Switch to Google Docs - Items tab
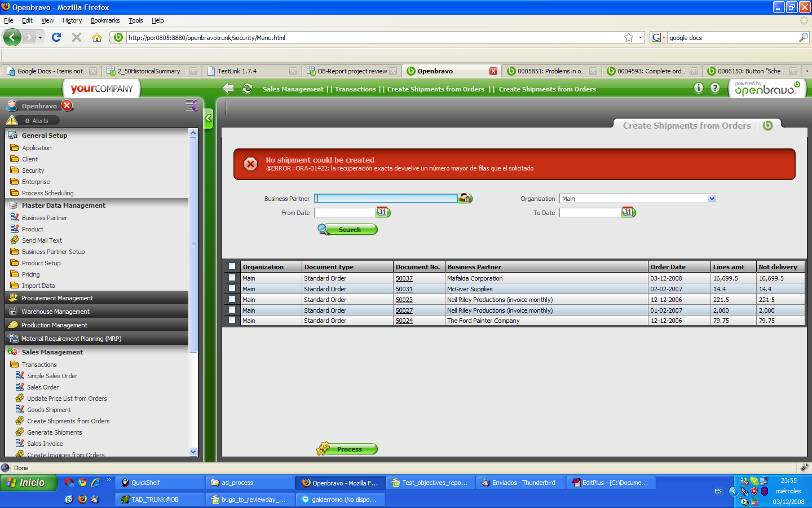 pos(51,71)
